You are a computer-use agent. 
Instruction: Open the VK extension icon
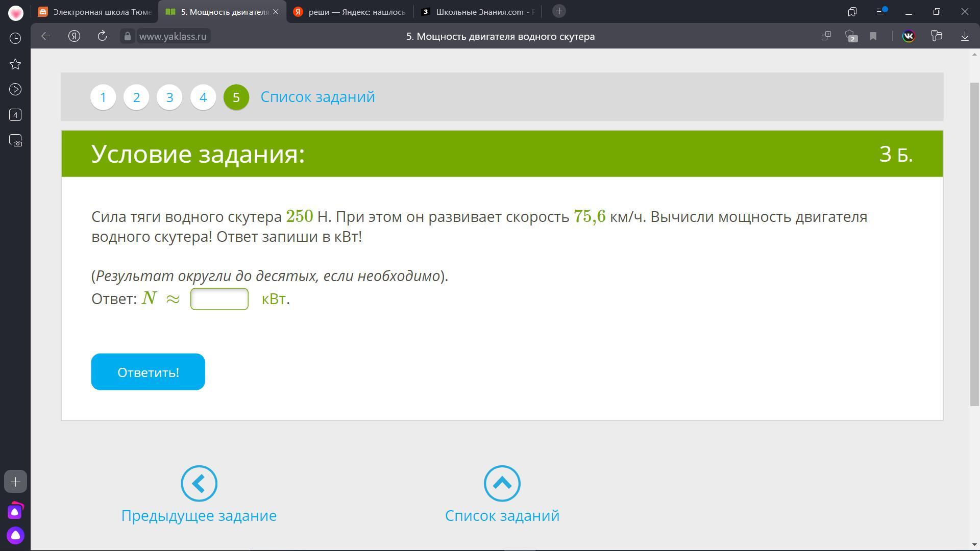pos(909,36)
